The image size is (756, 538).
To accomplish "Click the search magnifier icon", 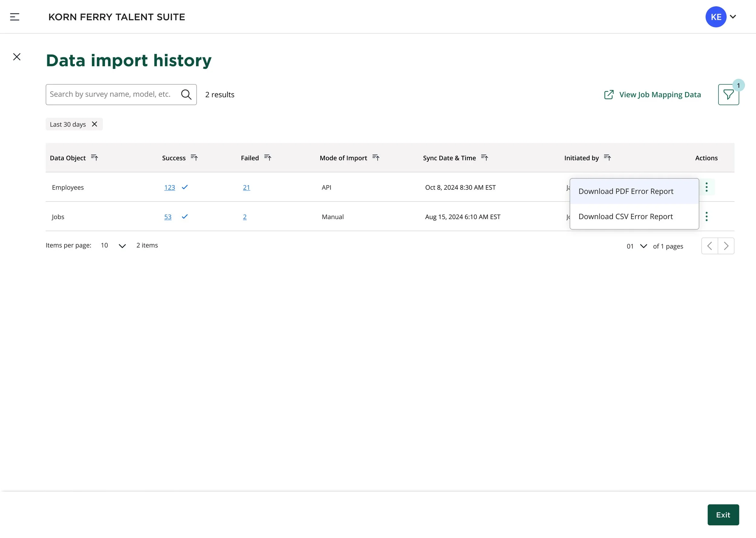I will [186, 95].
